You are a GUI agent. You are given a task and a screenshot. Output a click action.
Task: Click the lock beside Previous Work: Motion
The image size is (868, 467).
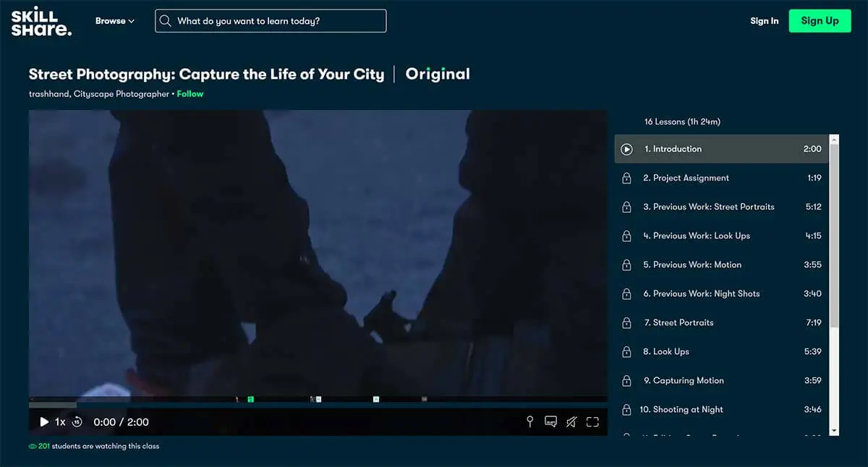coord(627,265)
